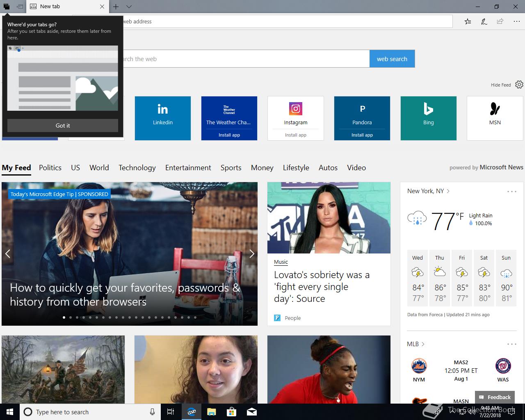Open Microsoft Store from taskbar
The height and width of the screenshot is (420, 525).
[x=232, y=412]
